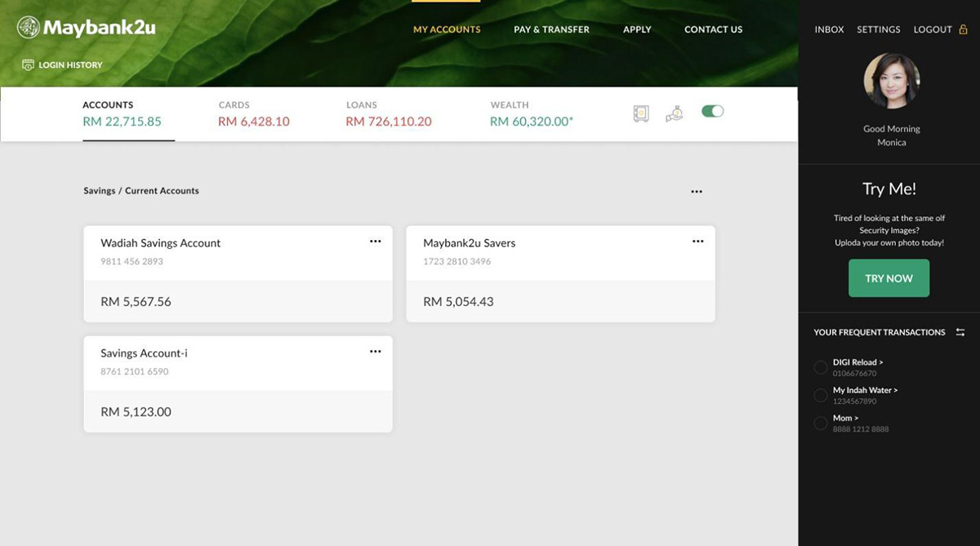This screenshot has height=546, width=980.
Task: Open the DIGI Reload frequent transaction
Action: click(858, 362)
